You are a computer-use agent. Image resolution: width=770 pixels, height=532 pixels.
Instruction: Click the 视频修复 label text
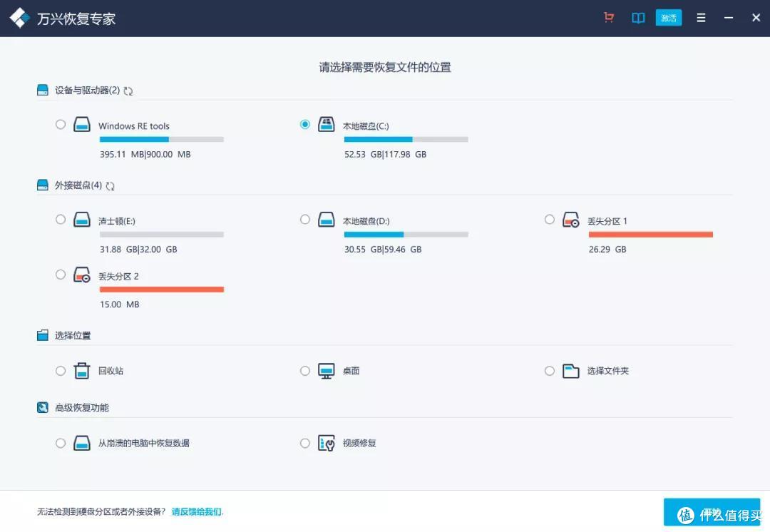click(x=359, y=444)
